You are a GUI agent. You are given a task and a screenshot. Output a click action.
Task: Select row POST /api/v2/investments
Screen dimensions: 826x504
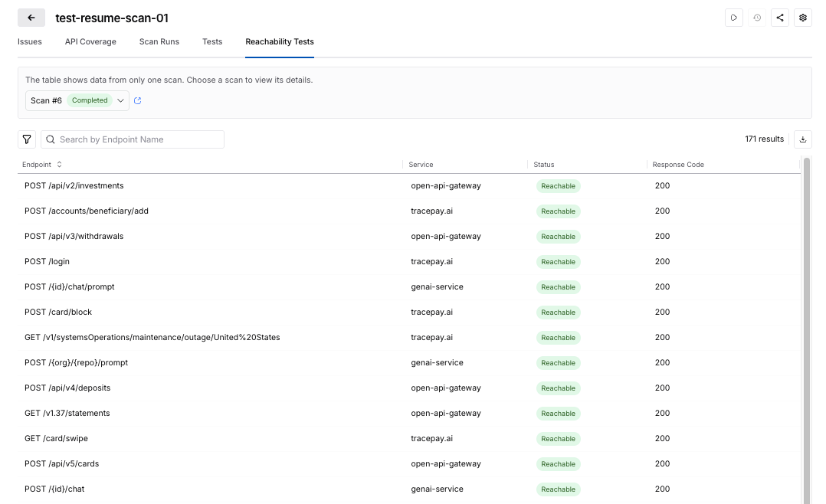point(409,186)
